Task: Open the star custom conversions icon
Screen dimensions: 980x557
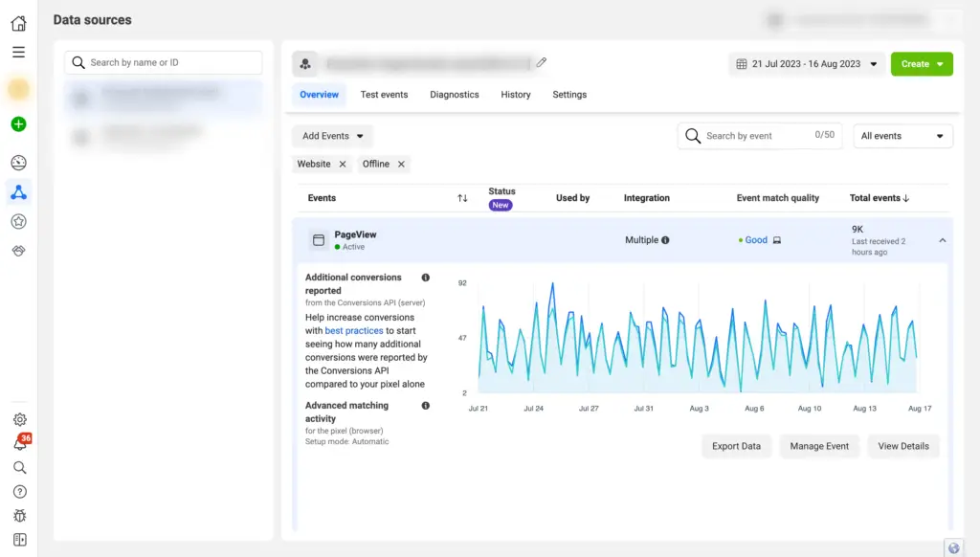Action: [x=19, y=221]
